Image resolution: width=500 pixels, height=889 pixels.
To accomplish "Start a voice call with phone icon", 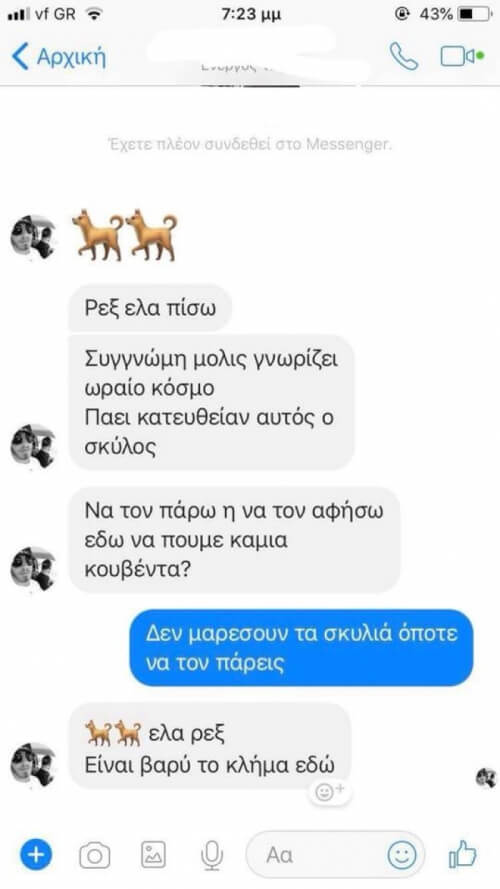I will coord(403,57).
